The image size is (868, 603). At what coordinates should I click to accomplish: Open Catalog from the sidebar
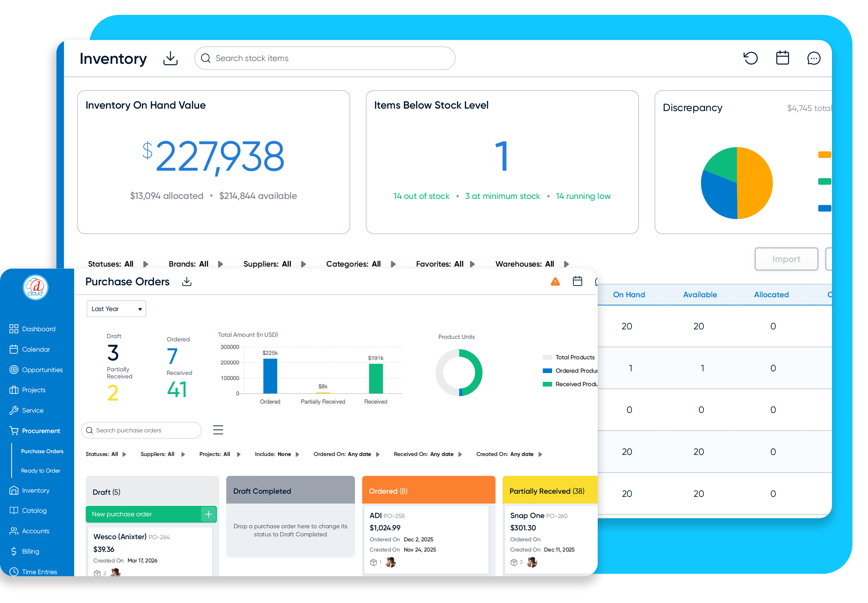[33, 511]
